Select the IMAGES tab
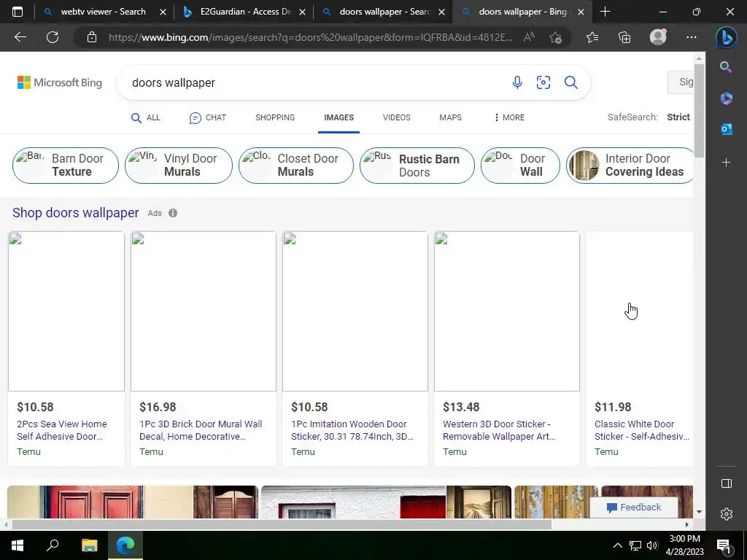Image resolution: width=747 pixels, height=560 pixels. [338, 117]
